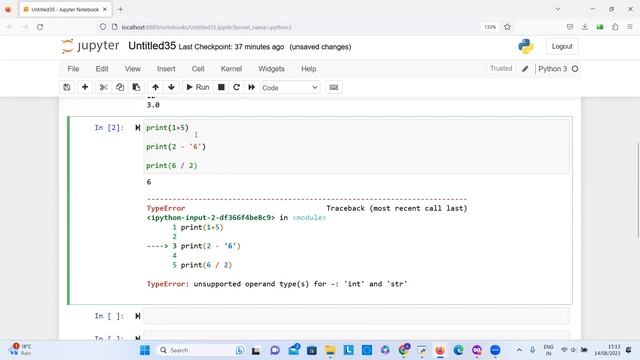Copy selected cells icon
This screenshot has height=360, width=640.
tap(120, 87)
